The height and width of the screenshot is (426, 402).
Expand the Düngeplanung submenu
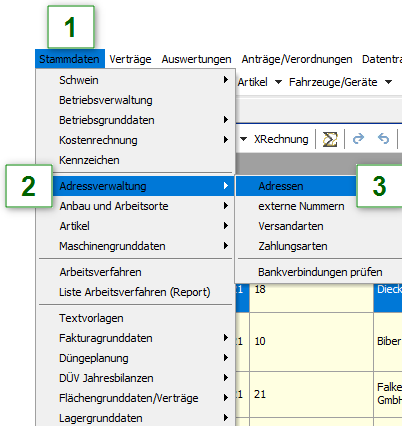[x=136, y=358]
